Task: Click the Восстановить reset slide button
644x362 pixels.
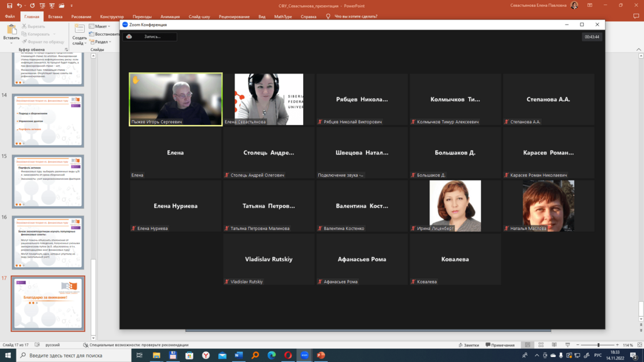Action: pos(104,34)
